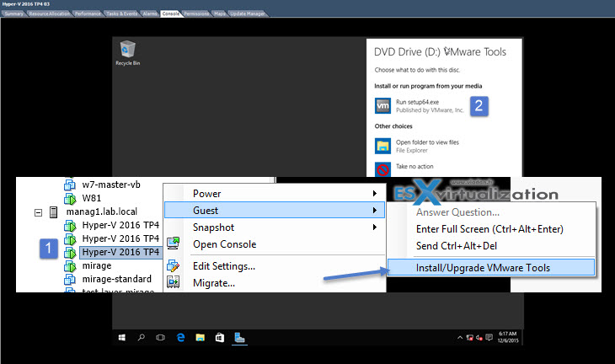Select Edit Settings... menu entry
Image resolution: width=615 pixels, height=364 pixels.
click(275, 266)
